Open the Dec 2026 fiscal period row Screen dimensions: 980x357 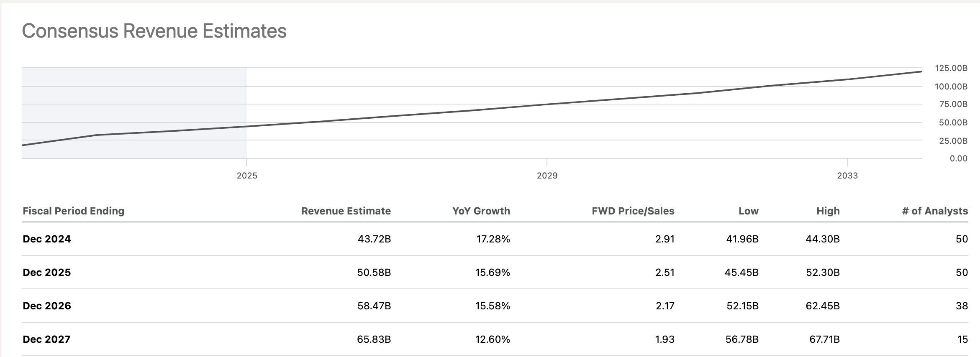(47, 306)
